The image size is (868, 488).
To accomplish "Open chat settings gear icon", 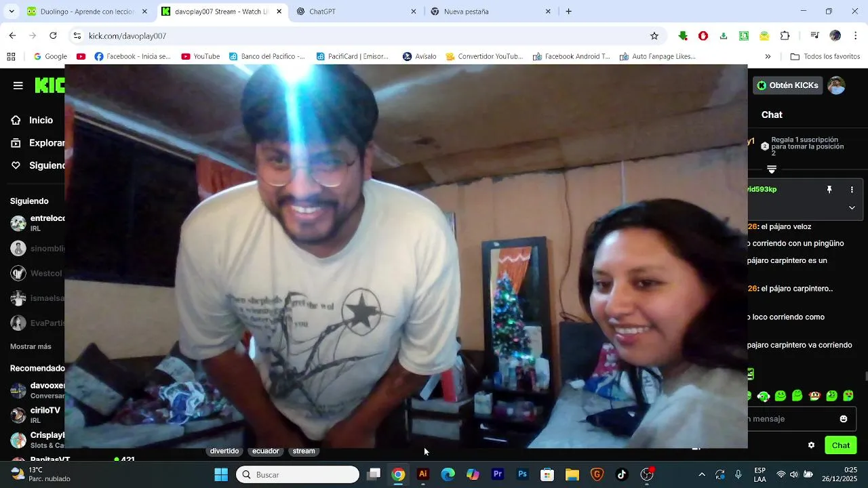I will [x=811, y=445].
